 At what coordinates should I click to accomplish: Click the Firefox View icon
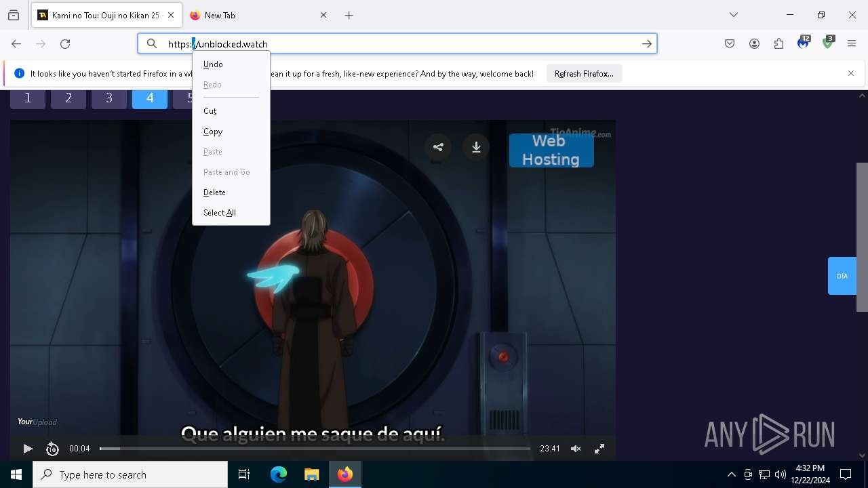(14, 15)
